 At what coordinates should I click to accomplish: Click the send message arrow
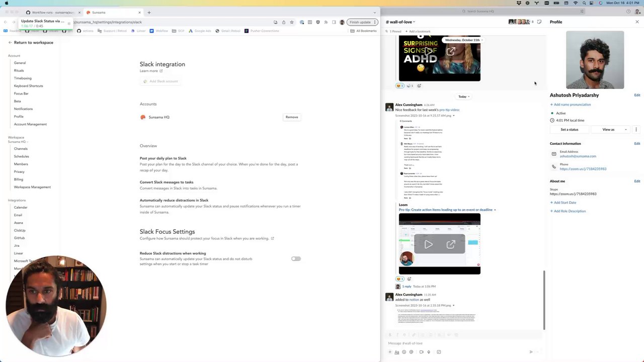point(531,352)
